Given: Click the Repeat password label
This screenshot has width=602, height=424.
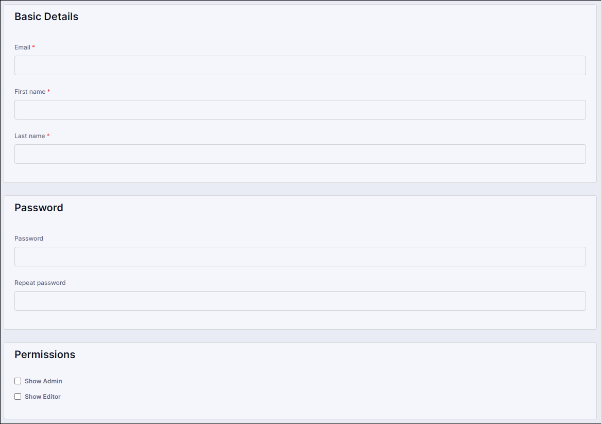Looking at the screenshot, I should pos(40,283).
